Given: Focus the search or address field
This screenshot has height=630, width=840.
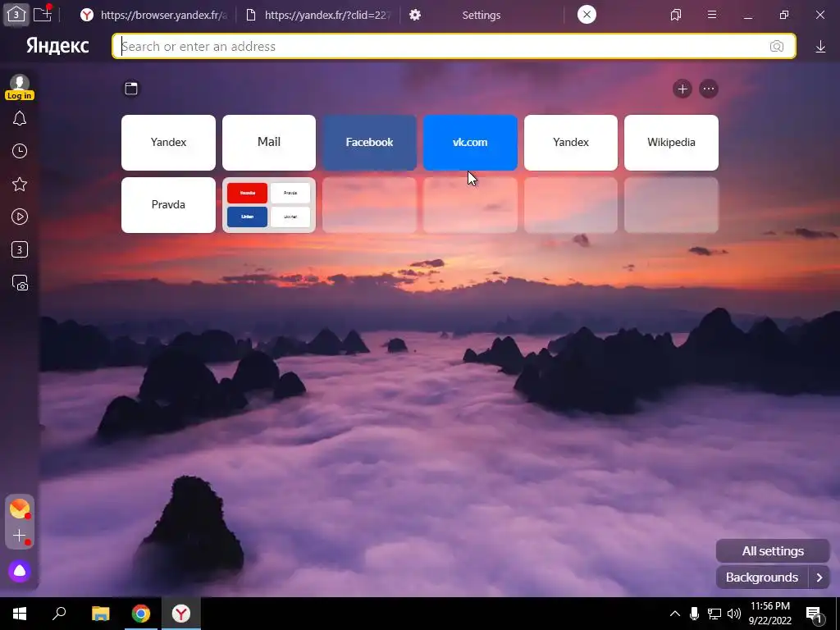Looking at the screenshot, I should coord(454,46).
